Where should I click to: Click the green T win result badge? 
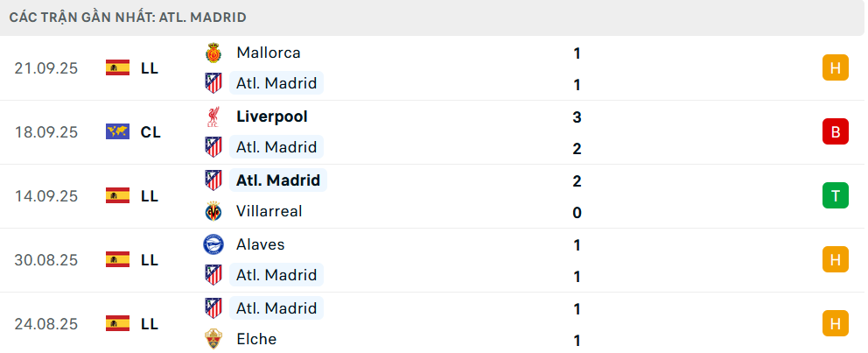pos(836,196)
